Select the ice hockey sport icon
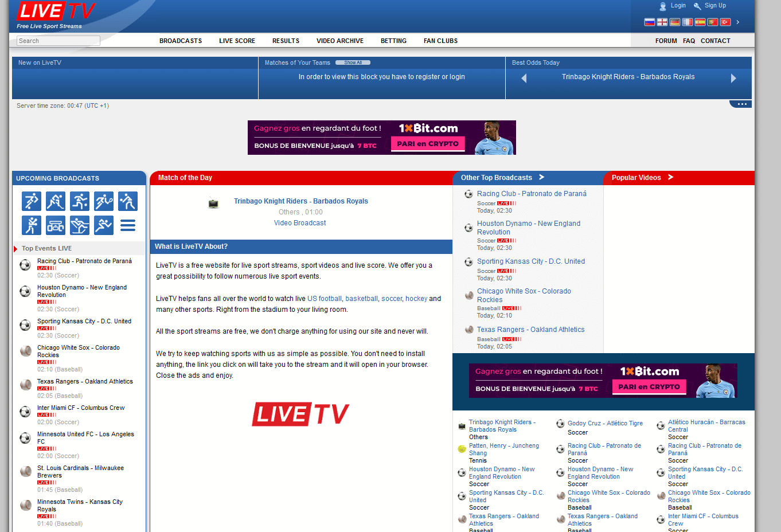The image size is (781, 532). (x=56, y=201)
